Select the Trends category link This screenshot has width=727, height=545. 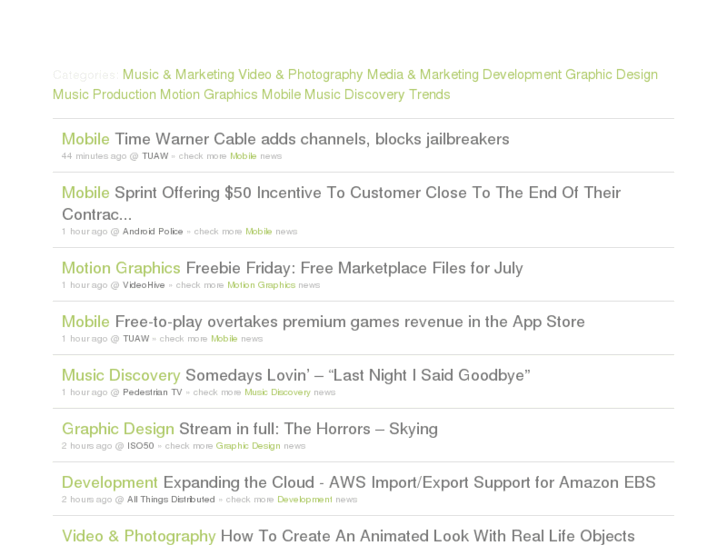[x=429, y=95]
